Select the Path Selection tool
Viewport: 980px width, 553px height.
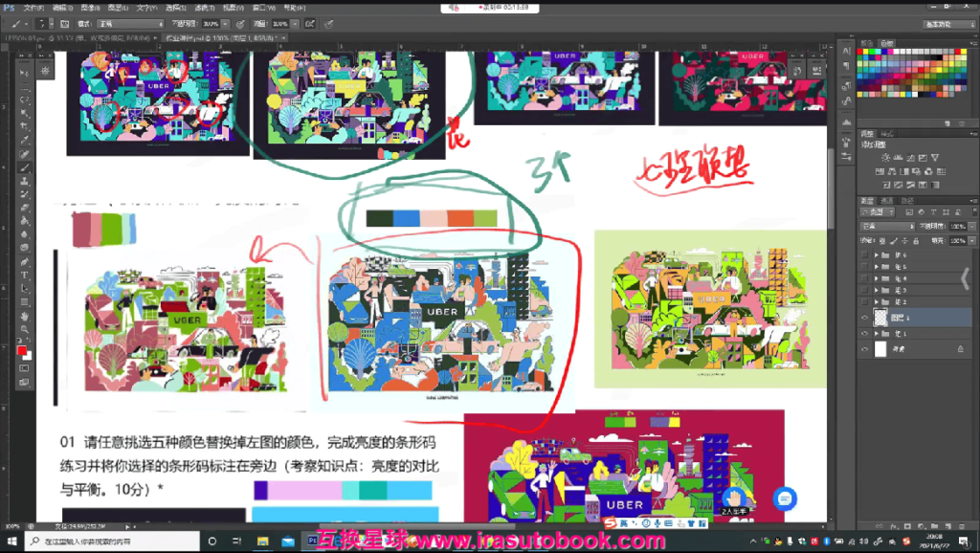pos(24,289)
